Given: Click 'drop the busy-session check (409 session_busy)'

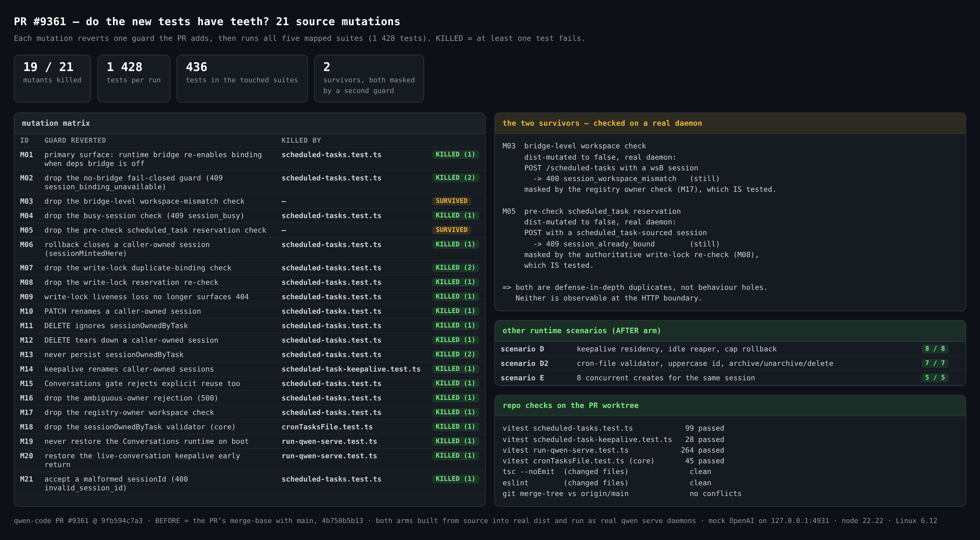Looking at the screenshot, I should (x=144, y=216).
